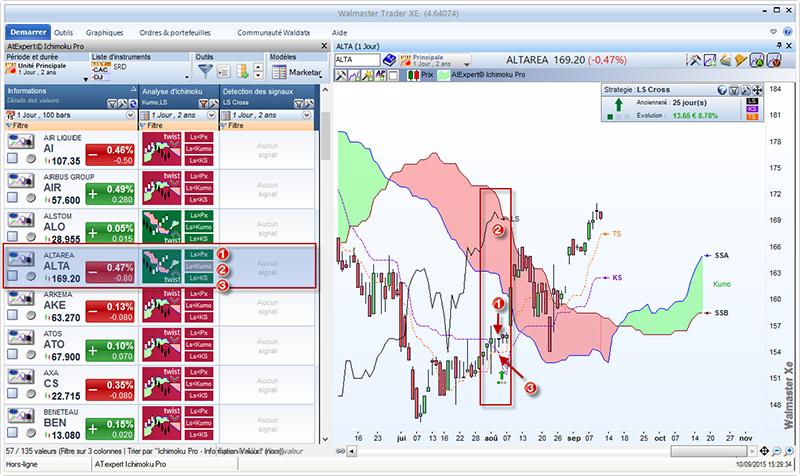This screenshot has height=476, width=800.
Task: Click the down arrow of the Outils stepper
Action: point(258,76)
